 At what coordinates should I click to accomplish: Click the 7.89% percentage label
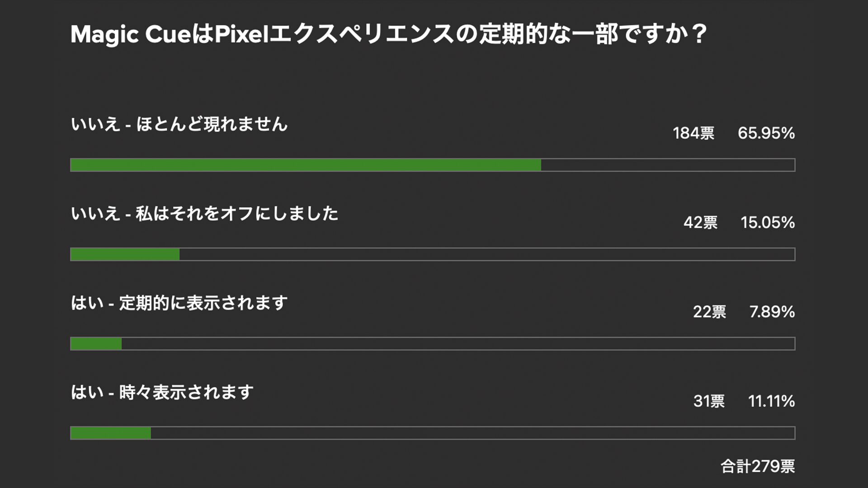[x=772, y=312]
